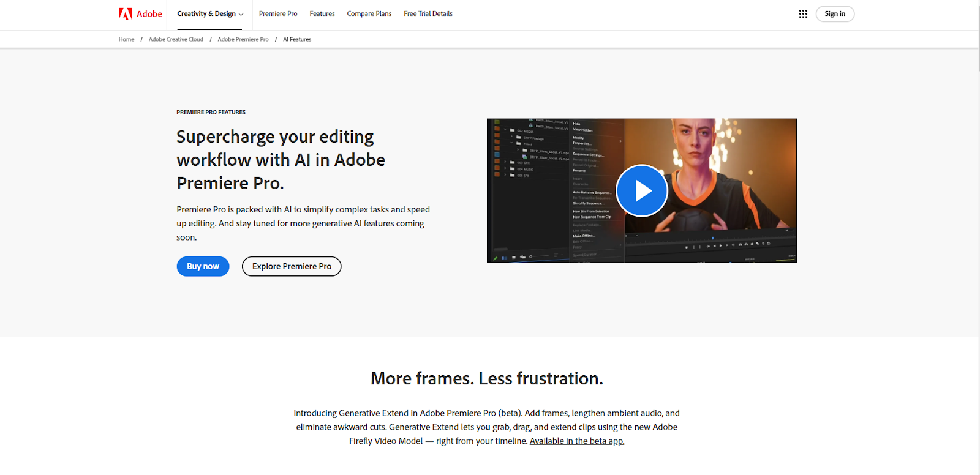Open the Features nav item
Image resolution: width=980 pixels, height=475 pixels.
322,13
